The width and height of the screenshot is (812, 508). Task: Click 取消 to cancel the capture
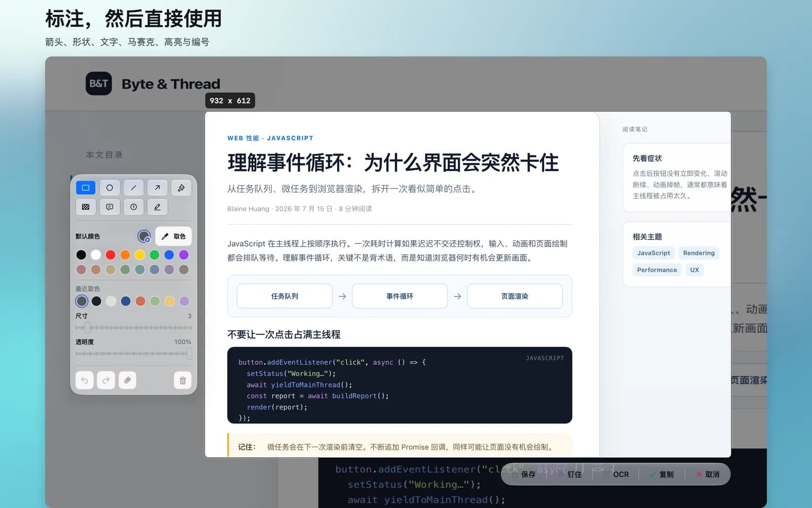[x=708, y=474]
